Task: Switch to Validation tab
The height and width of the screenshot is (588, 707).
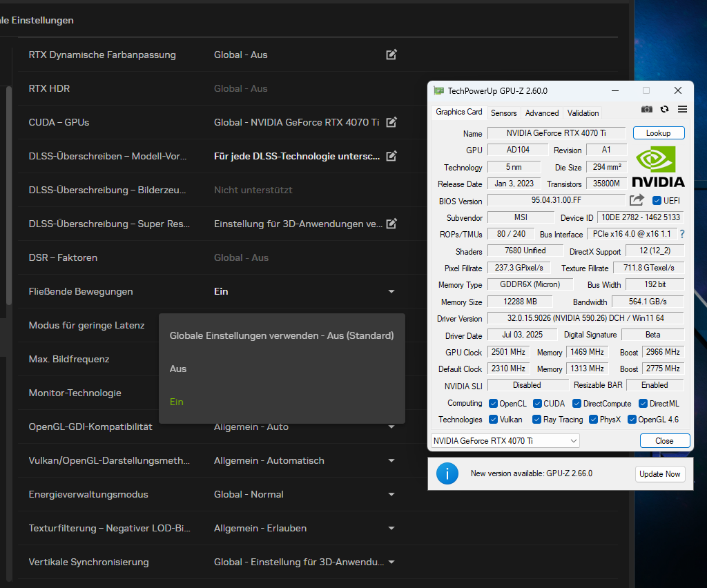Action: tap(583, 113)
